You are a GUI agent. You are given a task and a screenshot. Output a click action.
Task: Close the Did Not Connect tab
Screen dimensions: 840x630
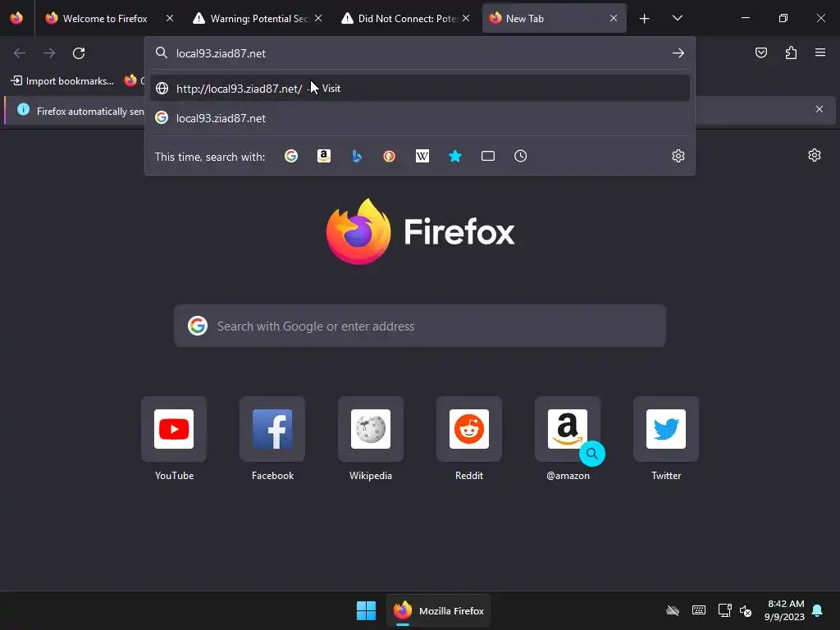(x=466, y=18)
